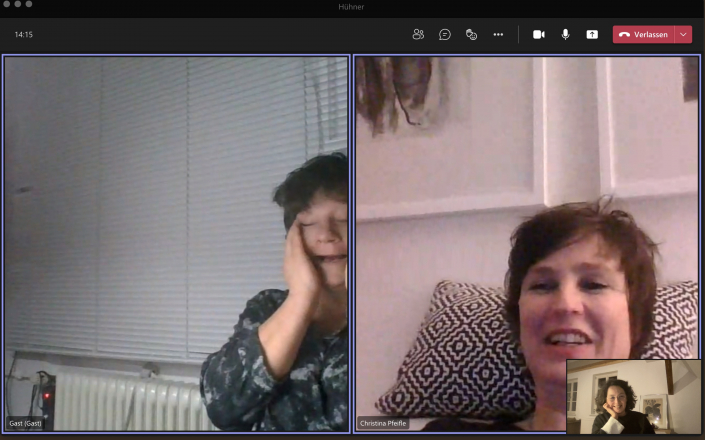
Task: Expand the arrow next to Verlassen
Action: click(x=683, y=34)
